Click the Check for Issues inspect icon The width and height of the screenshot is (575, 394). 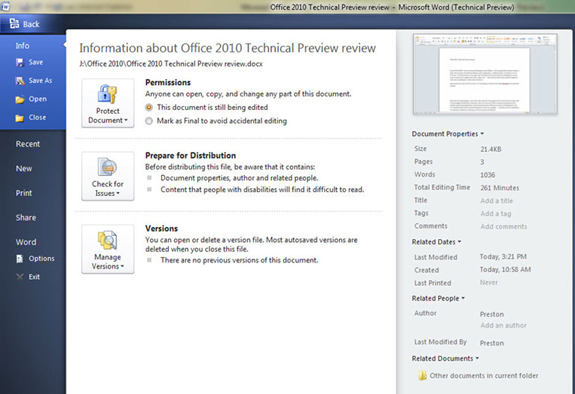(107, 167)
